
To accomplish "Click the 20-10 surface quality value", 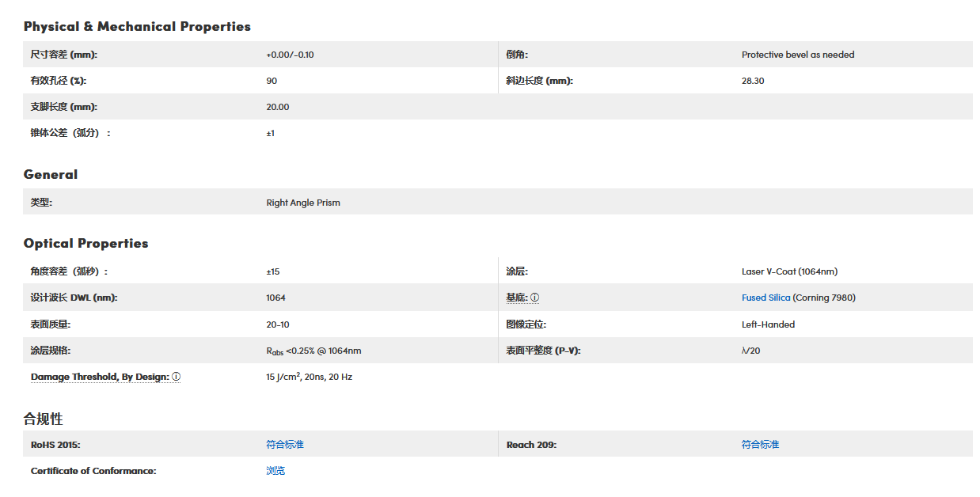I will click(x=278, y=324).
